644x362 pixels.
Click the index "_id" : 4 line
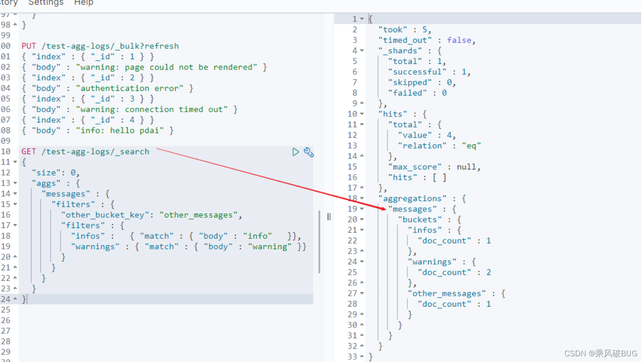click(88, 120)
